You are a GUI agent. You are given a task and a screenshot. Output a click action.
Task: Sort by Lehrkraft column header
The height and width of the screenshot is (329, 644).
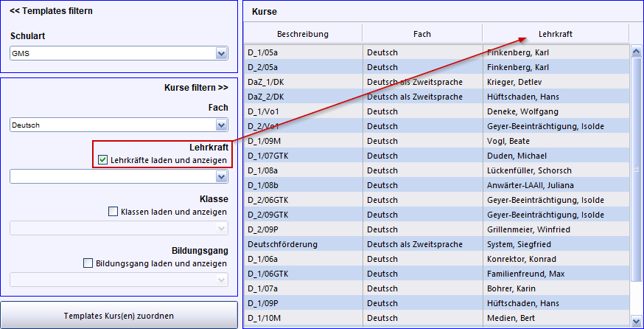[x=556, y=34]
